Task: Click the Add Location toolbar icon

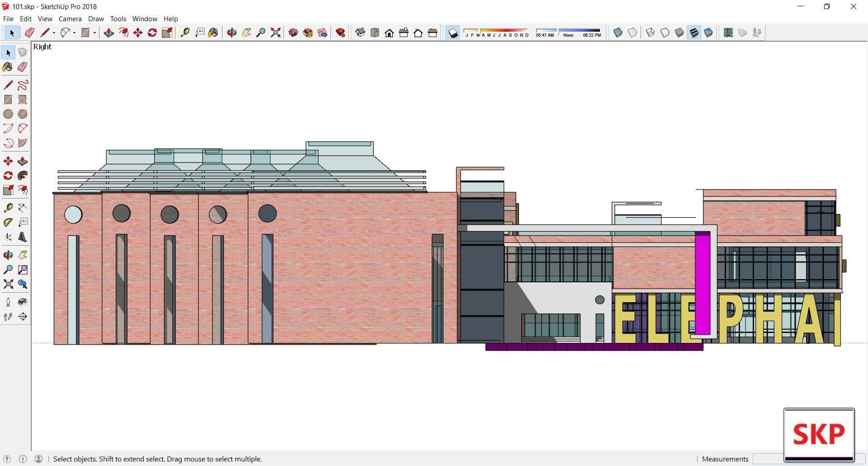Action: 728,33
